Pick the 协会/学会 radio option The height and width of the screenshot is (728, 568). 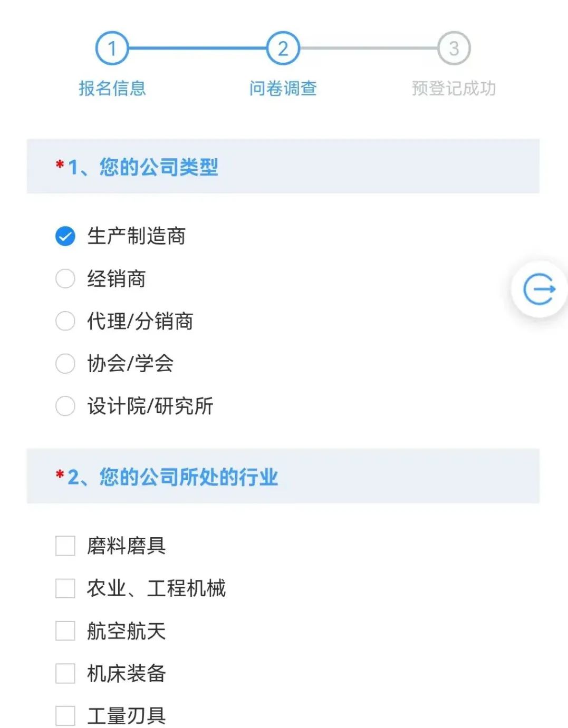[x=65, y=363]
